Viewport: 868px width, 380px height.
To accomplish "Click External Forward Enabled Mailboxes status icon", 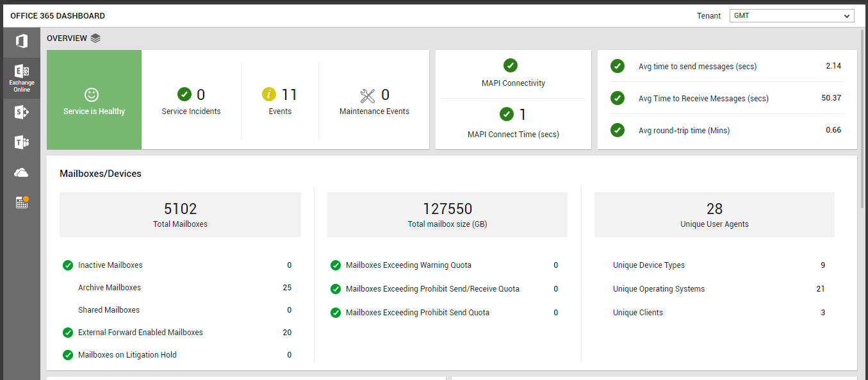I will [68, 333].
